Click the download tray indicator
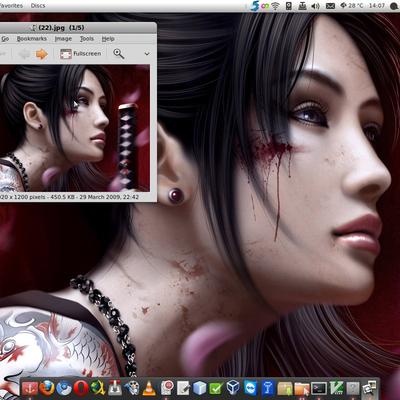The height and width of the screenshot is (400, 400). [x=302, y=6]
